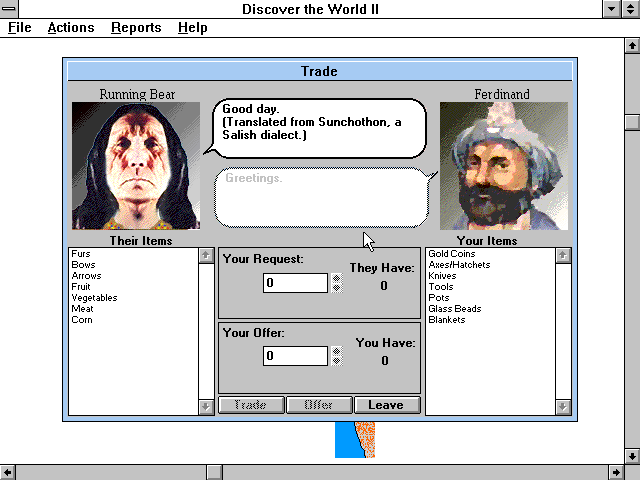Open the Actions menu
The height and width of the screenshot is (480, 640).
pyautogui.click(x=71, y=28)
